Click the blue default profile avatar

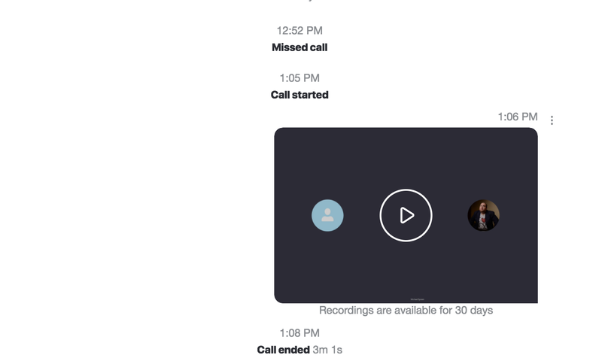[327, 215]
